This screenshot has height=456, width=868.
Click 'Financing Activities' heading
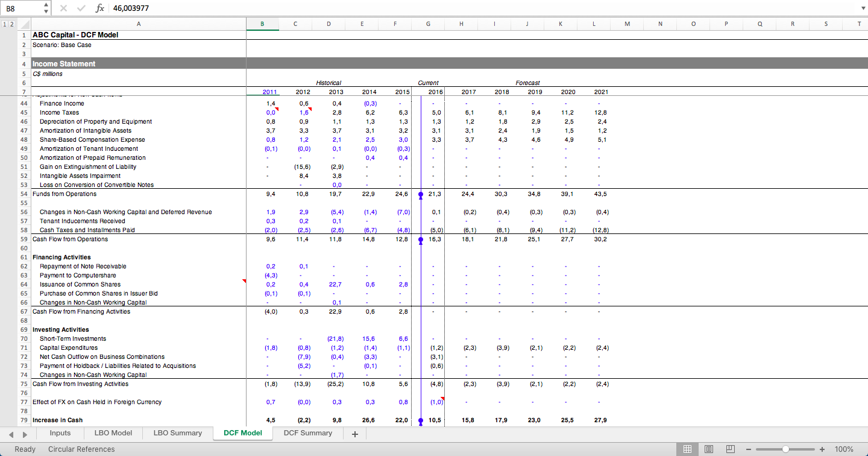(61, 258)
